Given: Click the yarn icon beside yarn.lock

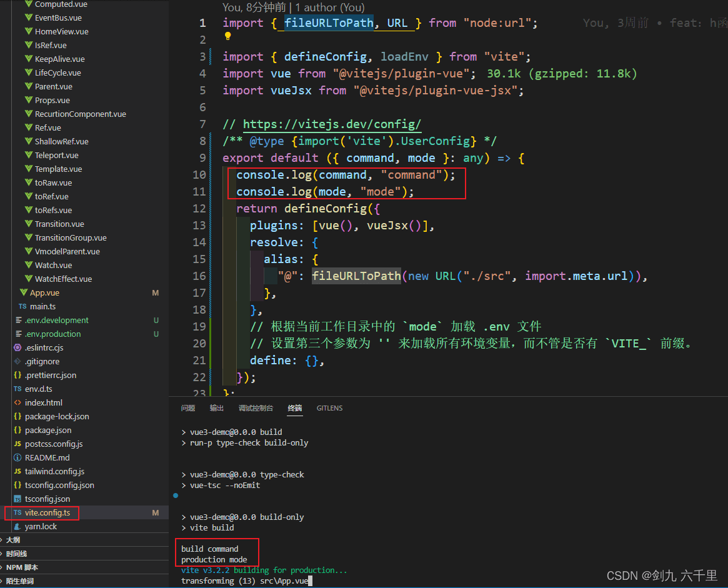Looking at the screenshot, I should point(17,526).
